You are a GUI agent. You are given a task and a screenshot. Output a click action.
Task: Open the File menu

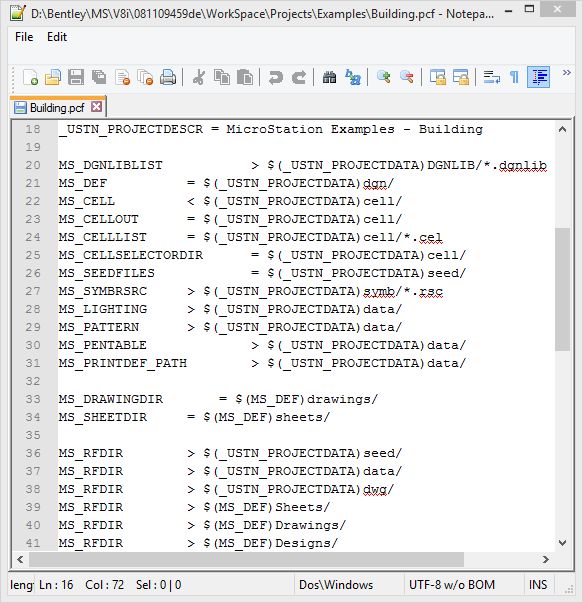click(x=24, y=37)
